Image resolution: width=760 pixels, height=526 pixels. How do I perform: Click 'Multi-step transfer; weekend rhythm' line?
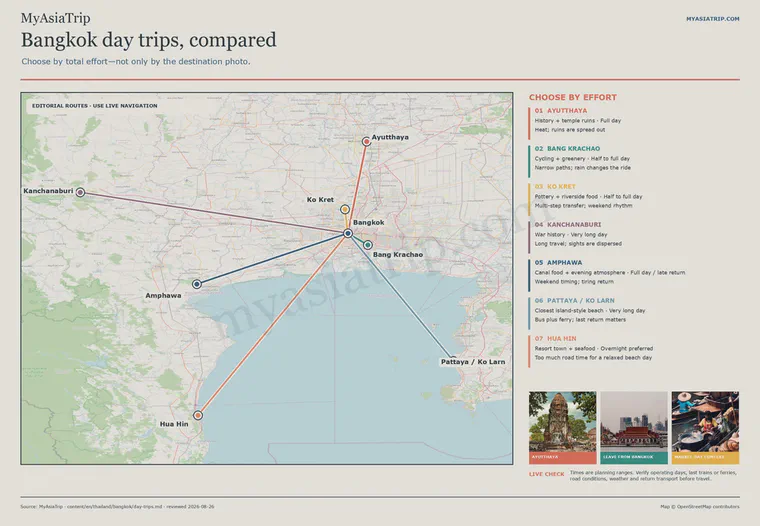[584, 206]
